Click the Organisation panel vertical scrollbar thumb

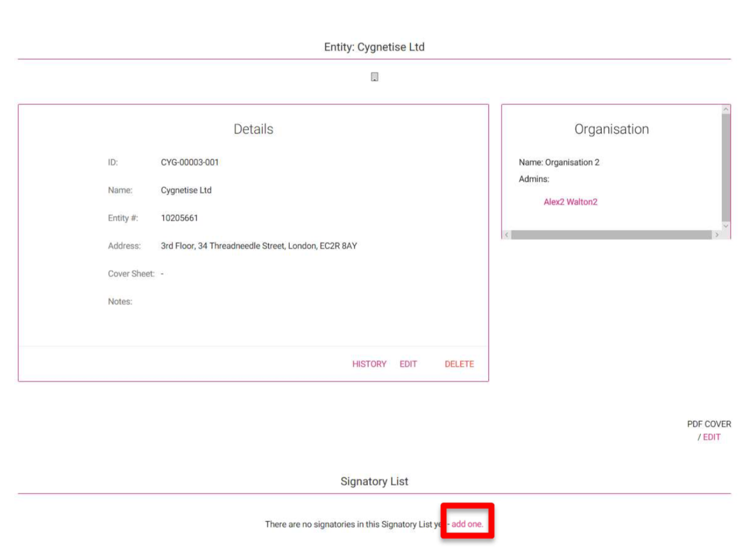tap(726, 167)
